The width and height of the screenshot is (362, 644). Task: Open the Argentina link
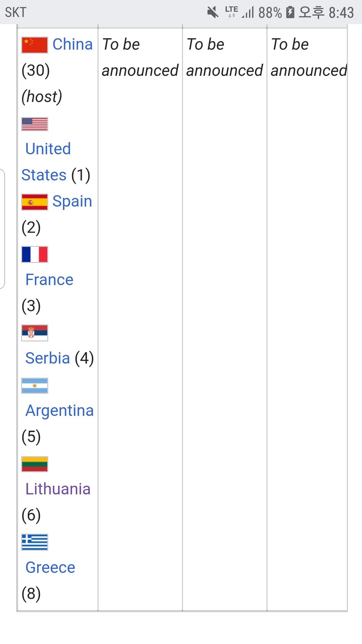59,411
